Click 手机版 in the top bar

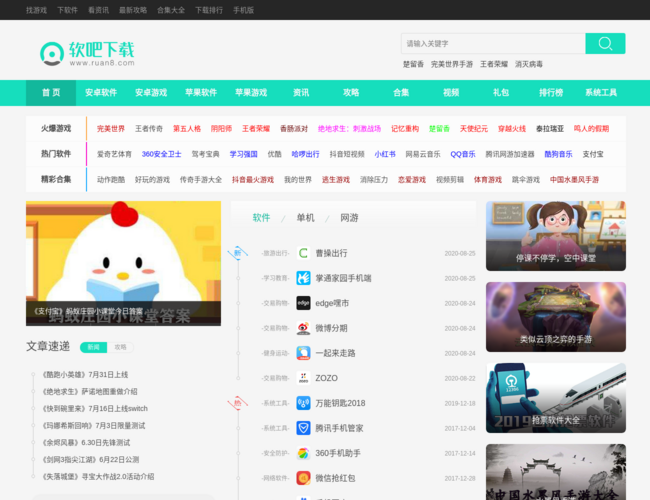(243, 10)
